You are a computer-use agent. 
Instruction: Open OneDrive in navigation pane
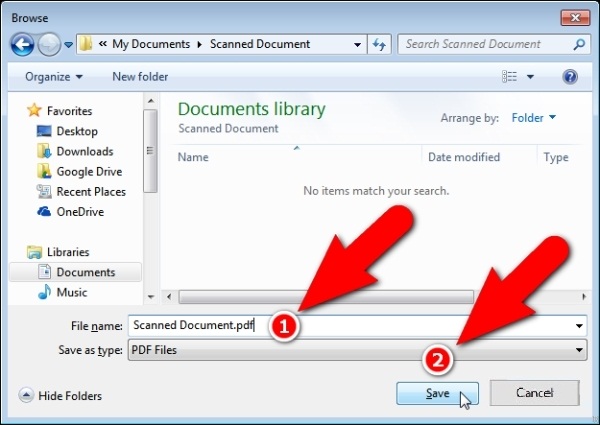(x=81, y=211)
